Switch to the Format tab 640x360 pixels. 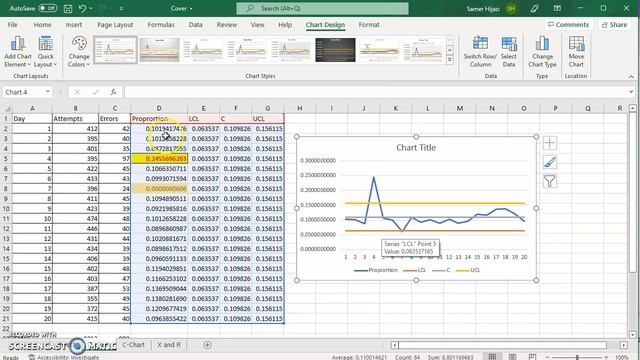click(x=369, y=24)
